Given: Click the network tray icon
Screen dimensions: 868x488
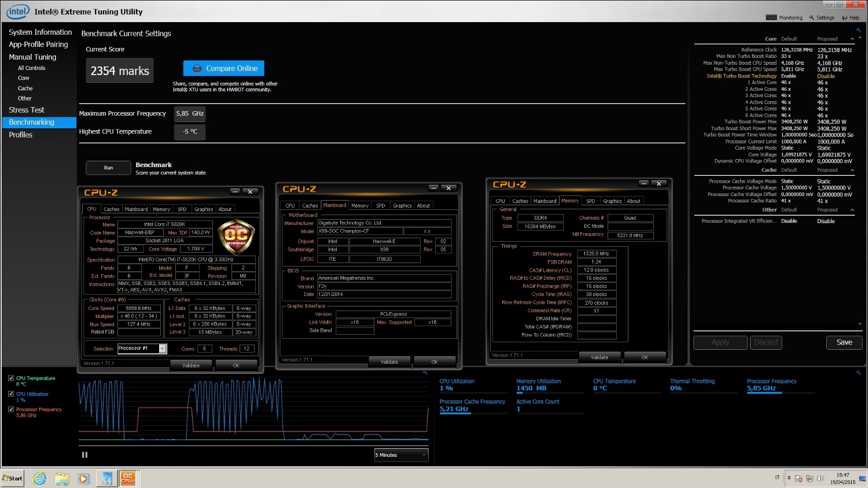Looking at the screenshot, I should tap(810, 479).
